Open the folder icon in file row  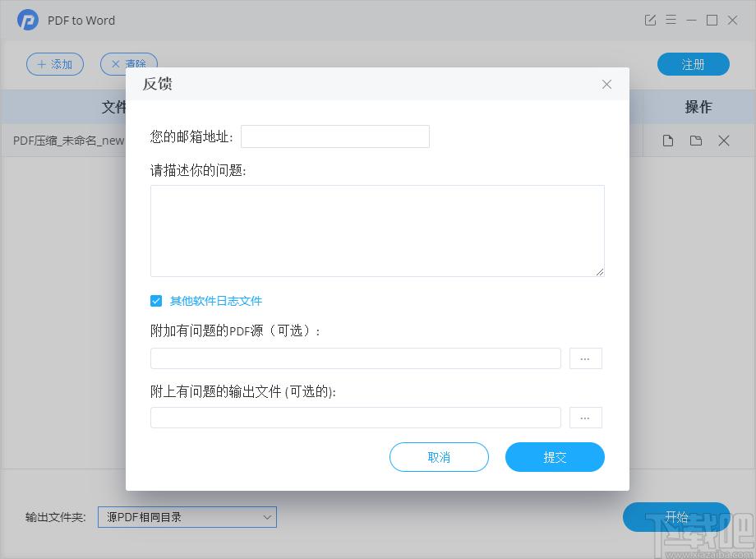(x=696, y=141)
